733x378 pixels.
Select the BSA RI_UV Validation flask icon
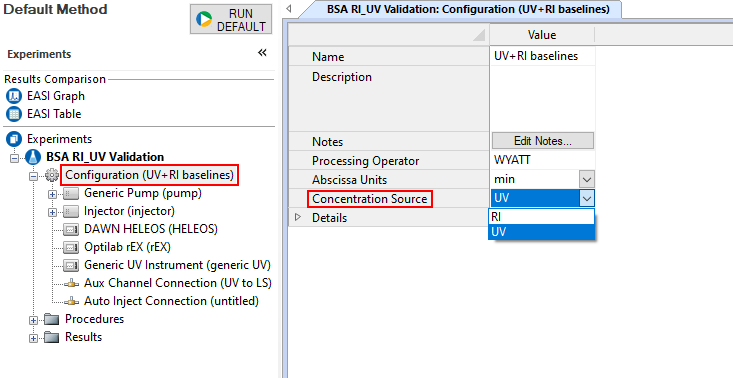[33, 157]
